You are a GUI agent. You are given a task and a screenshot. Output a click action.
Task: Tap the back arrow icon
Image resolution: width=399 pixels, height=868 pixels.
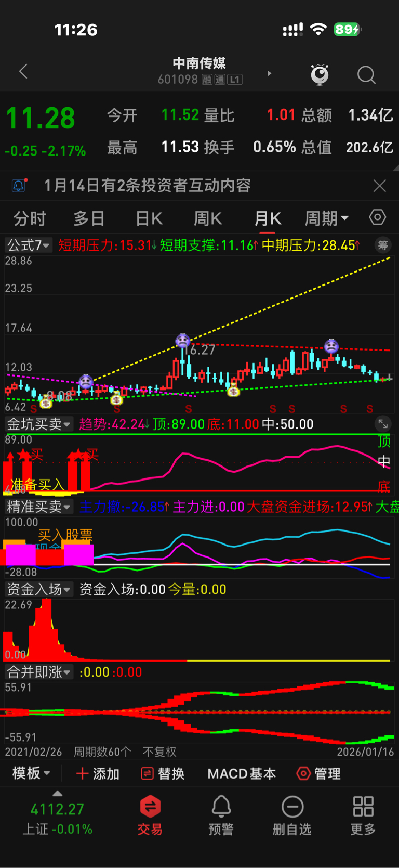point(23,72)
